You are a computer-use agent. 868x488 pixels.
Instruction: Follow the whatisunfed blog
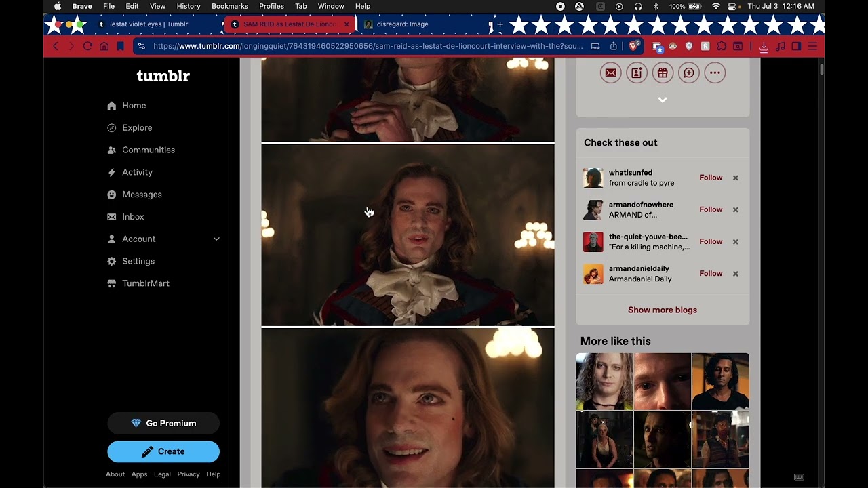click(711, 178)
